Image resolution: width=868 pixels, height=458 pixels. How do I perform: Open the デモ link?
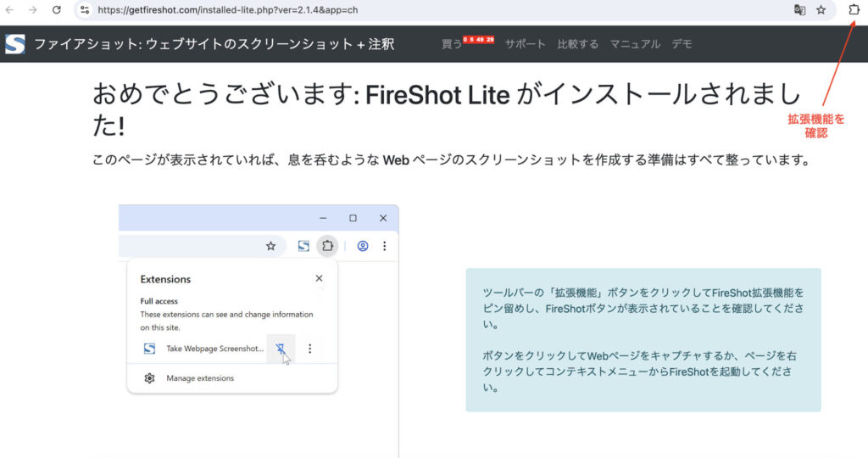[x=682, y=44]
